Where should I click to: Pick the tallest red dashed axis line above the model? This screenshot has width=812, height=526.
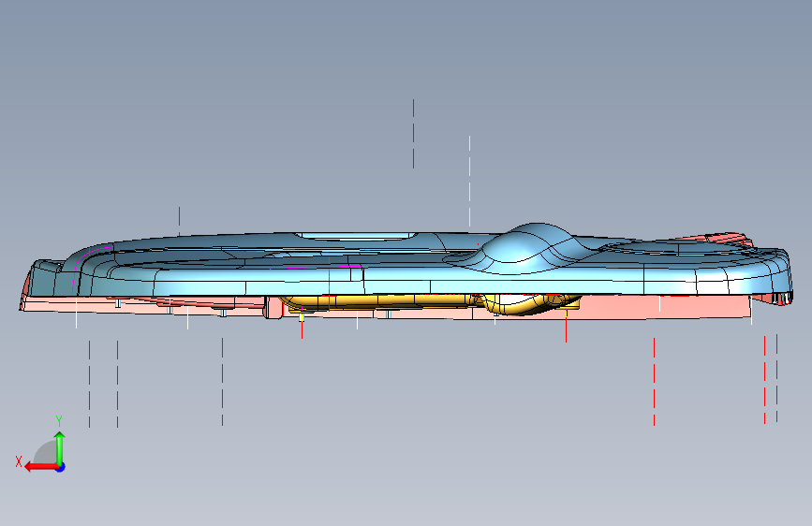click(413, 134)
